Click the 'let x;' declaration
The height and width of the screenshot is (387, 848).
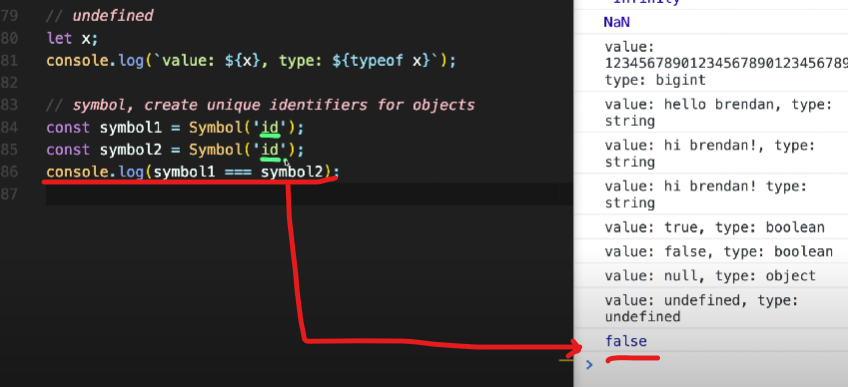point(72,38)
